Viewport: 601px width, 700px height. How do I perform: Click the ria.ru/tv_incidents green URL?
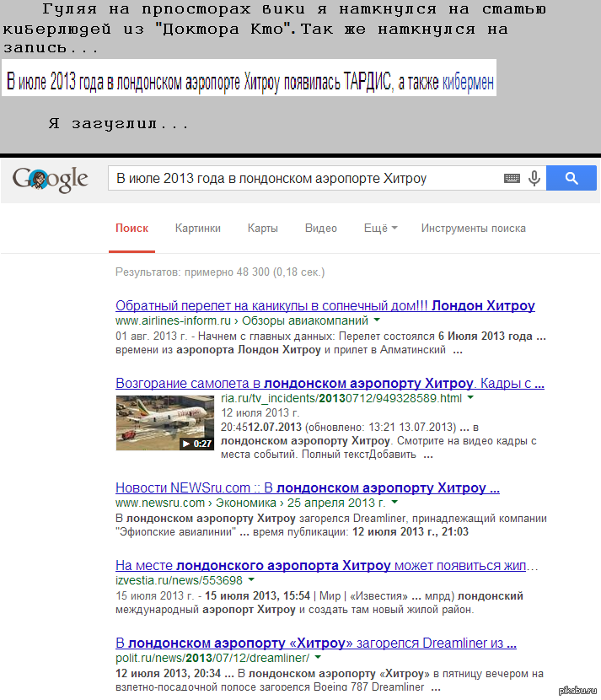pyautogui.click(x=341, y=398)
